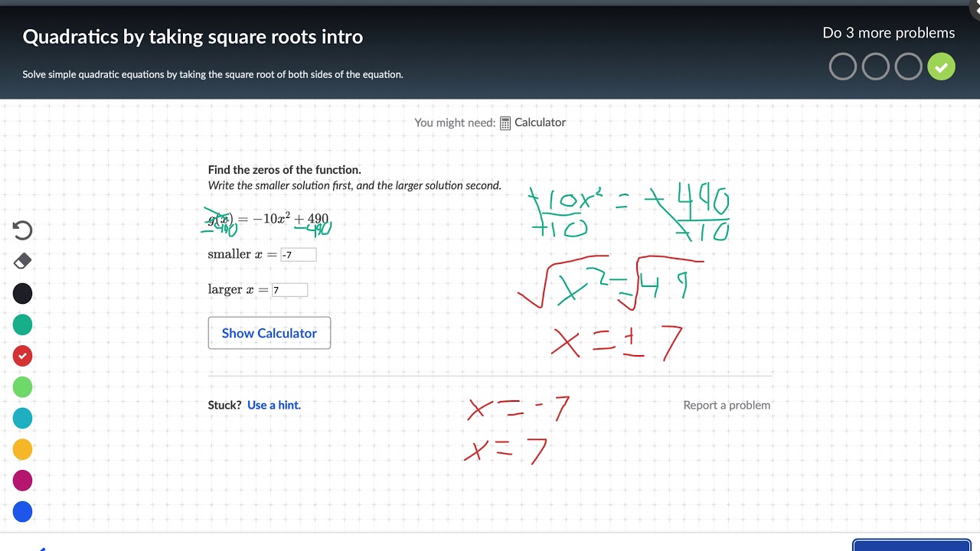Choose the magenta pen color
The image size is (980, 551).
click(x=23, y=481)
